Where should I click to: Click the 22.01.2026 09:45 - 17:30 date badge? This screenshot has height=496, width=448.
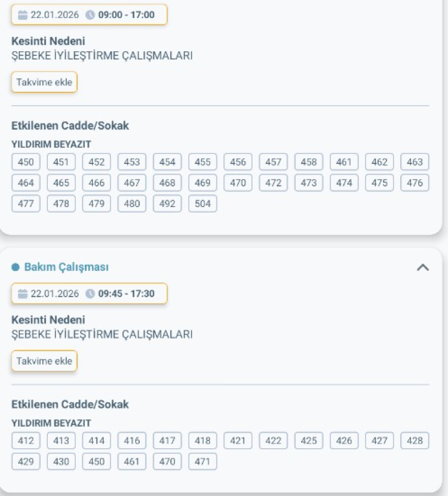pyautogui.click(x=89, y=294)
